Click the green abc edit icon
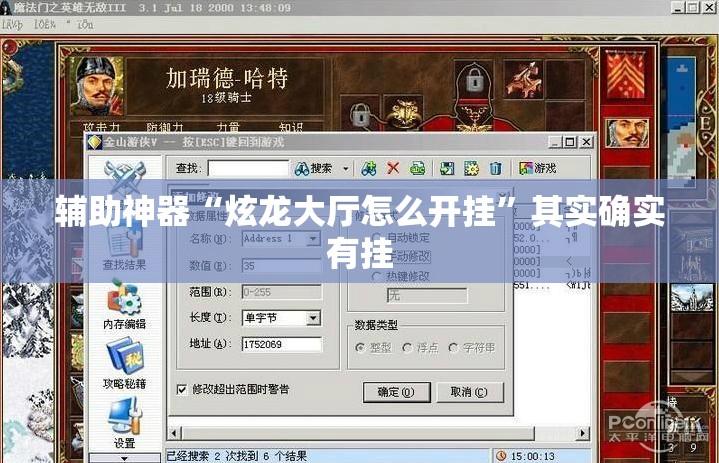719x463 pixels. pos(417,169)
